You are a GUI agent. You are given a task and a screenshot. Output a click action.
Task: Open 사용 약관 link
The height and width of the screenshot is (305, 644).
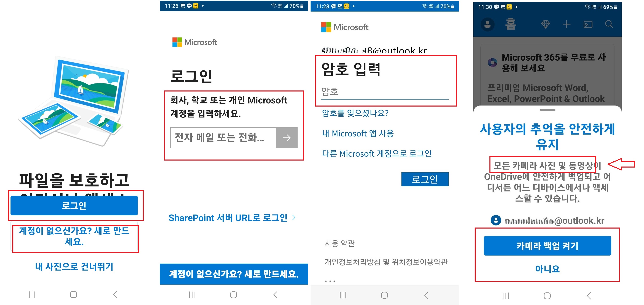pyautogui.click(x=339, y=243)
